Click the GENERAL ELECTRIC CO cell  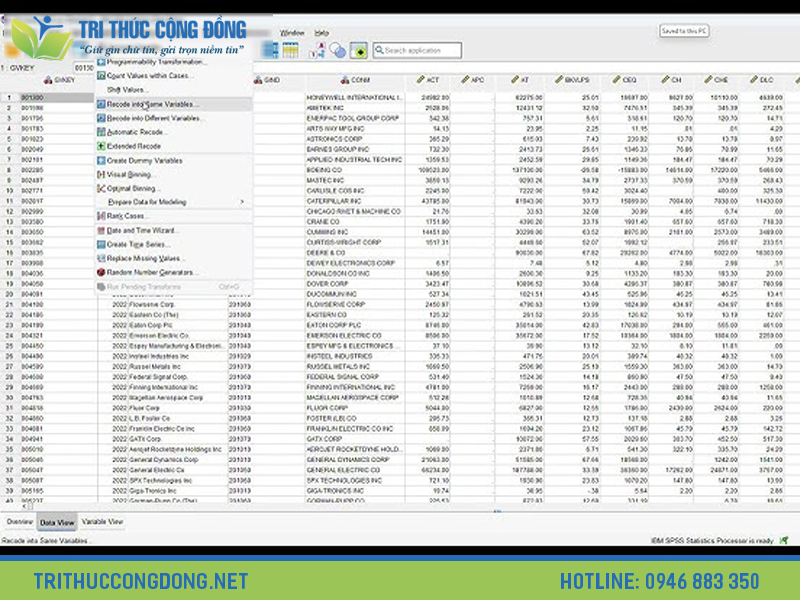(x=355, y=470)
